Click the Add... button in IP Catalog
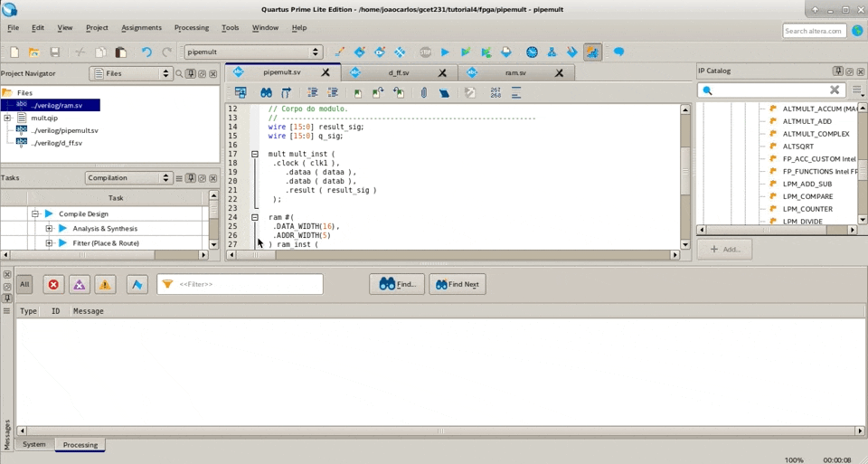Screen dimensions: 868x464 click(x=724, y=250)
